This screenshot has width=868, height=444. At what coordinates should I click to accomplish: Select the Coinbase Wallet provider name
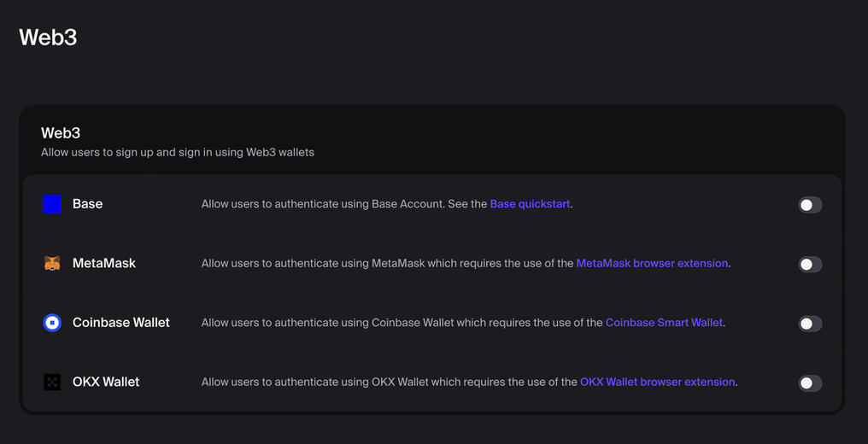coord(121,323)
